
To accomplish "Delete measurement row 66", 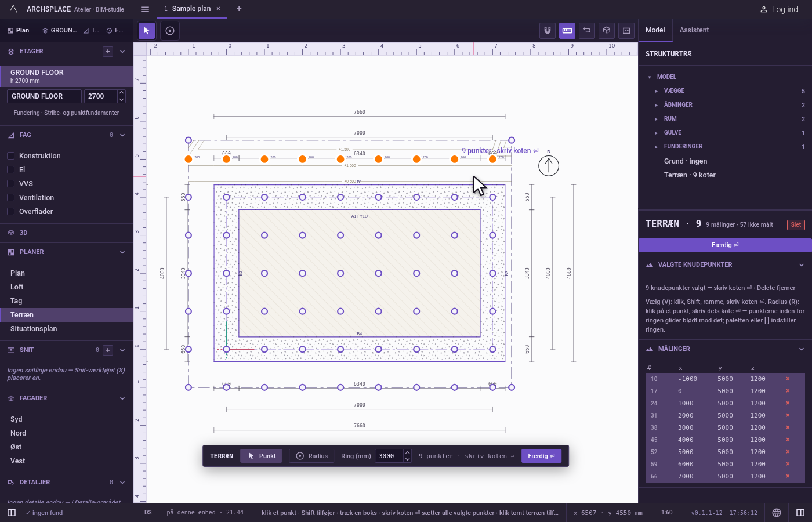I will (x=788, y=476).
